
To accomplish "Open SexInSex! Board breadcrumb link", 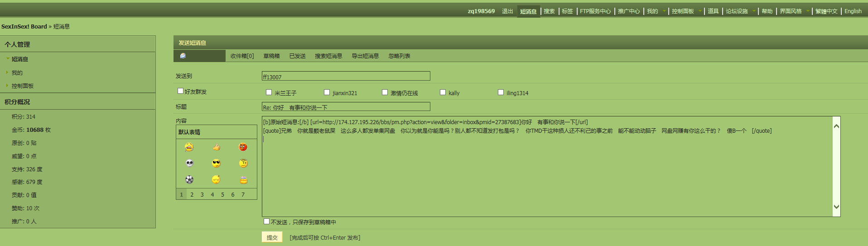I will click(x=24, y=27).
